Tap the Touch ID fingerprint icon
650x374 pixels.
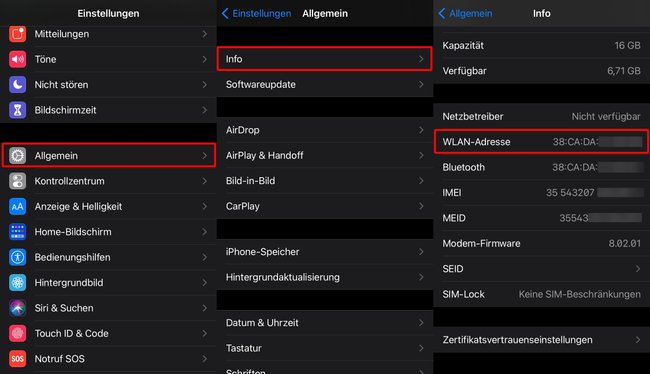(17, 333)
